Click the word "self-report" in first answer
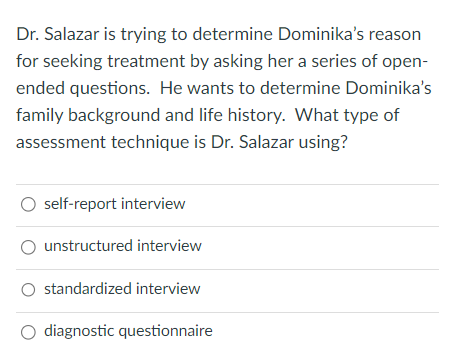452x363 pixels. tap(80, 204)
